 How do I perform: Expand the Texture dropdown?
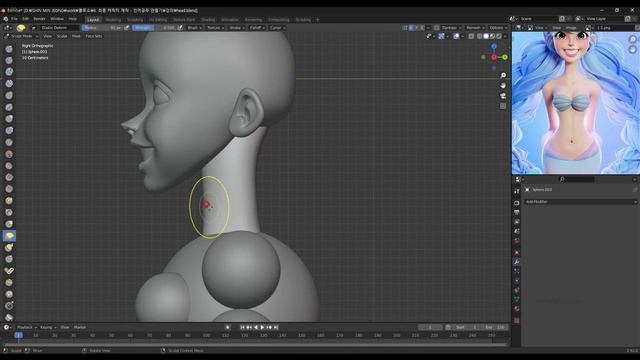(215, 28)
